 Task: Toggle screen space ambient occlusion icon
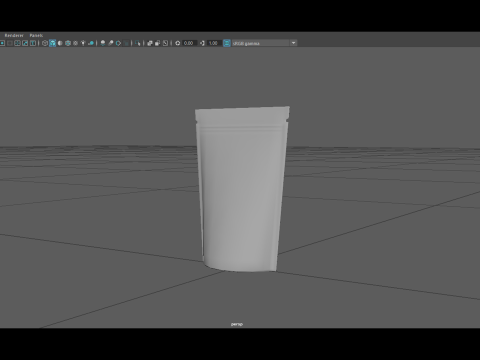tap(103, 43)
